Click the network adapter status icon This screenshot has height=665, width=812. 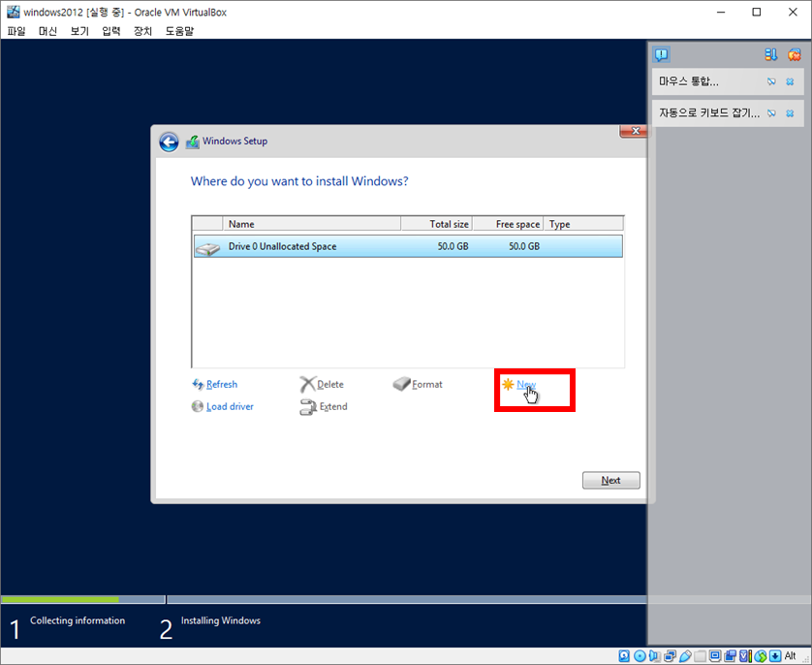671,656
